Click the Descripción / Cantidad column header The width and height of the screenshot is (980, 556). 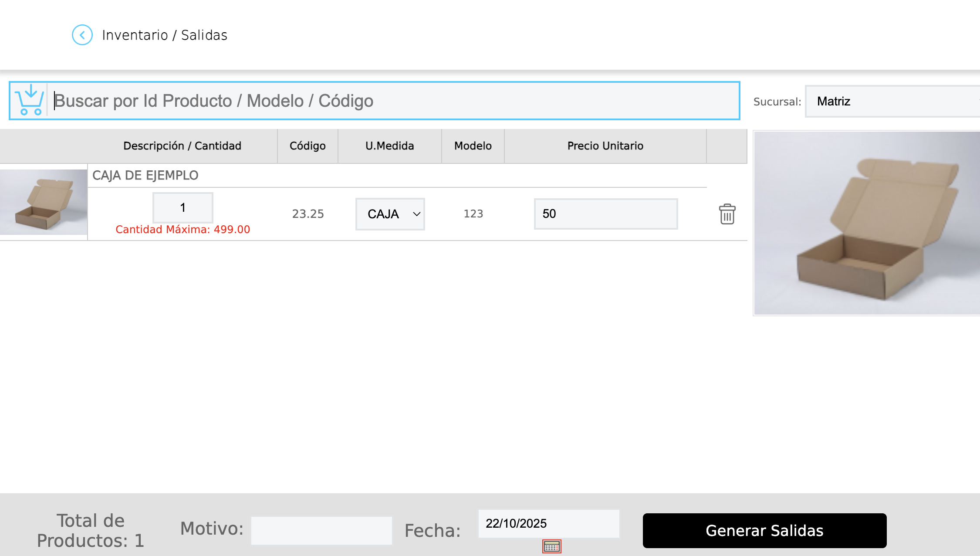pyautogui.click(x=182, y=146)
